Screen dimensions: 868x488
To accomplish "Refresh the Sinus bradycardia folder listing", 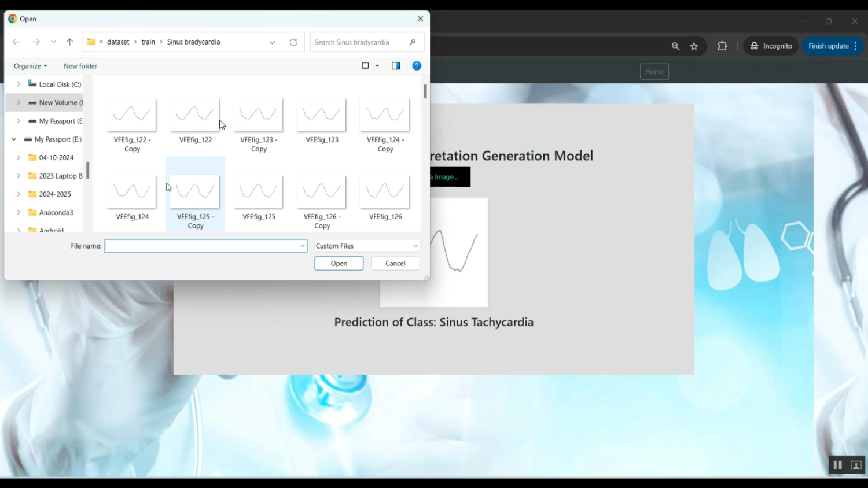I will pos(293,42).
